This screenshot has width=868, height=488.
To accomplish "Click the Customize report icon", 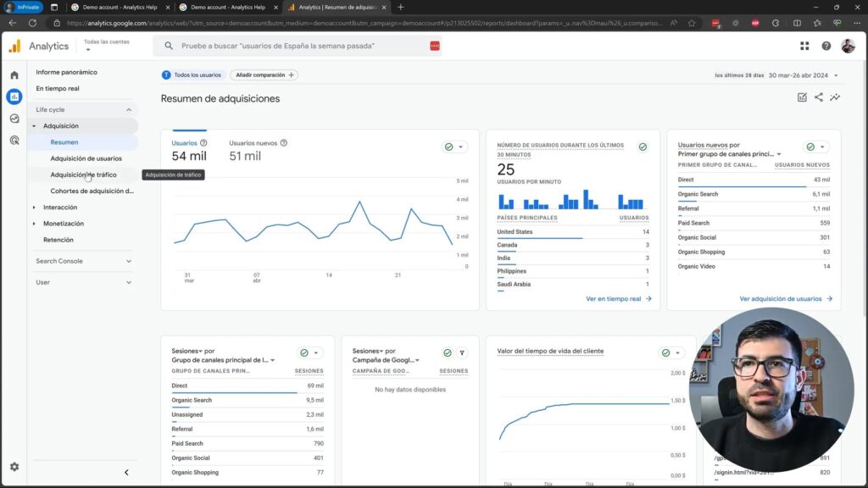I will click(802, 97).
